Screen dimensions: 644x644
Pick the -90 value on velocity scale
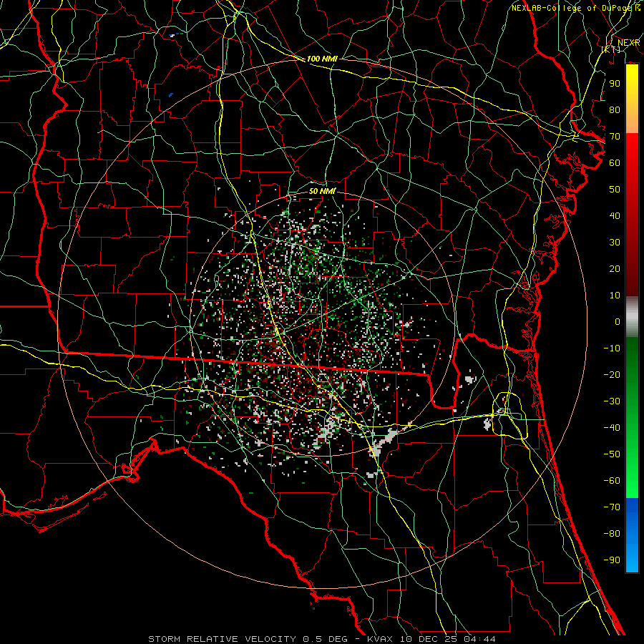coord(612,560)
